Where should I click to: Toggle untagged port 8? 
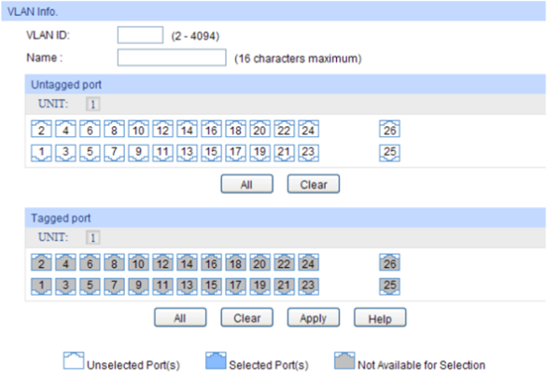113,131
